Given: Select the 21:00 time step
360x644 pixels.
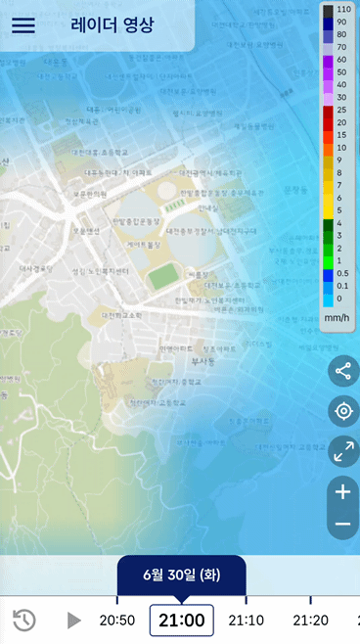Looking at the screenshot, I should (x=181, y=621).
